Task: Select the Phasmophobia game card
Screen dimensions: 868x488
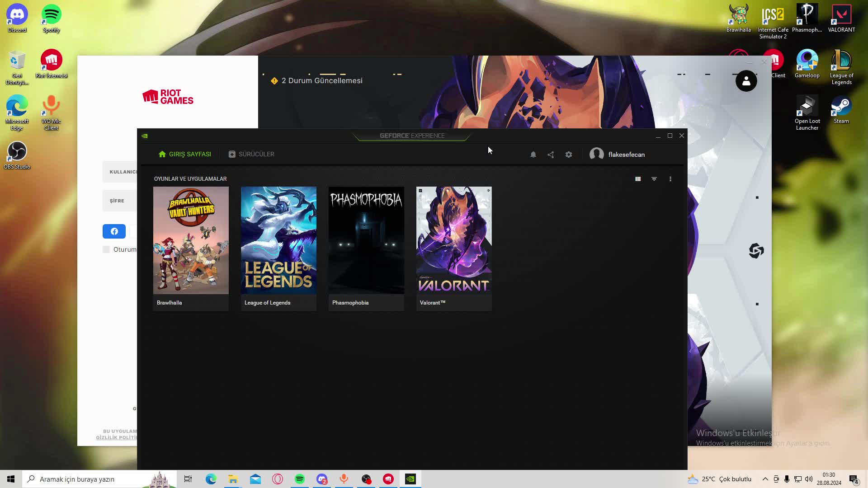Action: 366,249
